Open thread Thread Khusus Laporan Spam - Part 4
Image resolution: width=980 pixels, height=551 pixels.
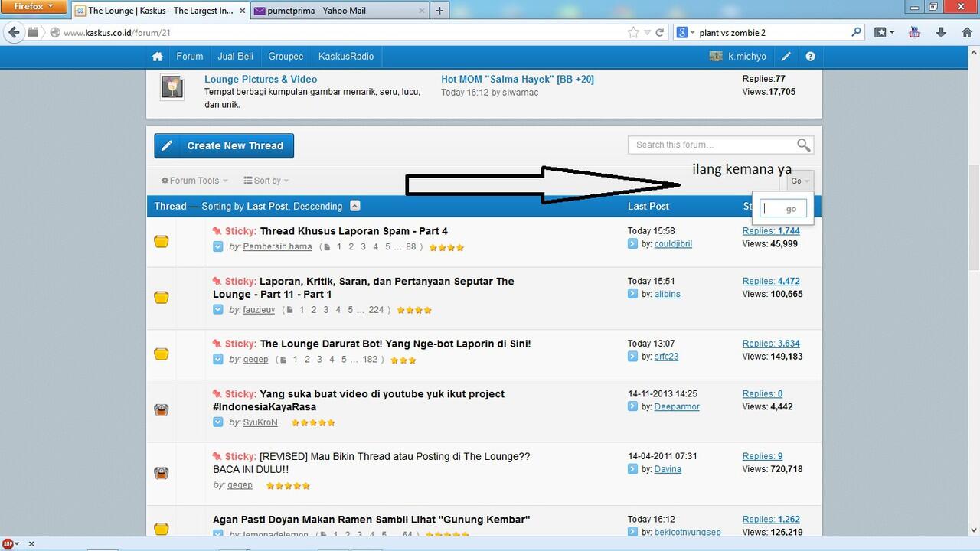[x=354, y=231]
